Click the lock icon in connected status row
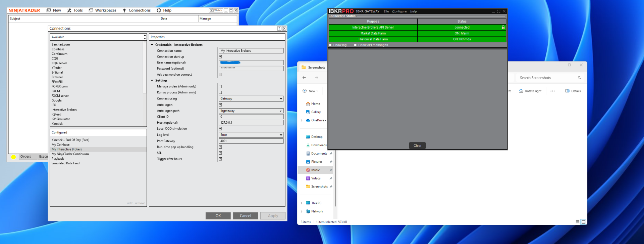This screenshot has height=244, width=644. (x=503, y=27)
